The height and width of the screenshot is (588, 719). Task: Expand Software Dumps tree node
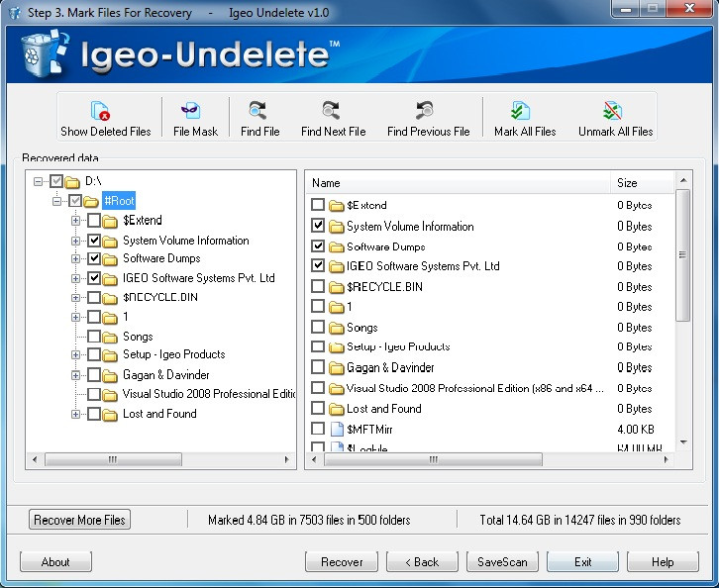(x=75, y=259)
